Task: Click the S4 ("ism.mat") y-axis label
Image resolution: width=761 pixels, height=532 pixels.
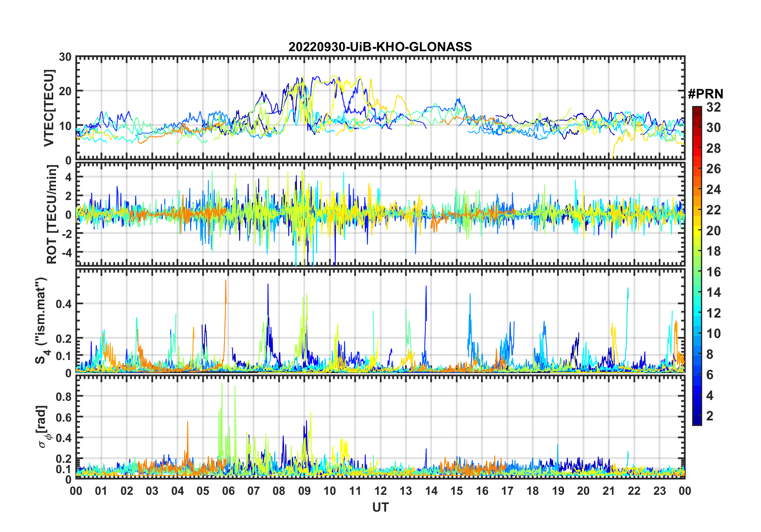Action: pyautogui.click(x=42, y=320)
